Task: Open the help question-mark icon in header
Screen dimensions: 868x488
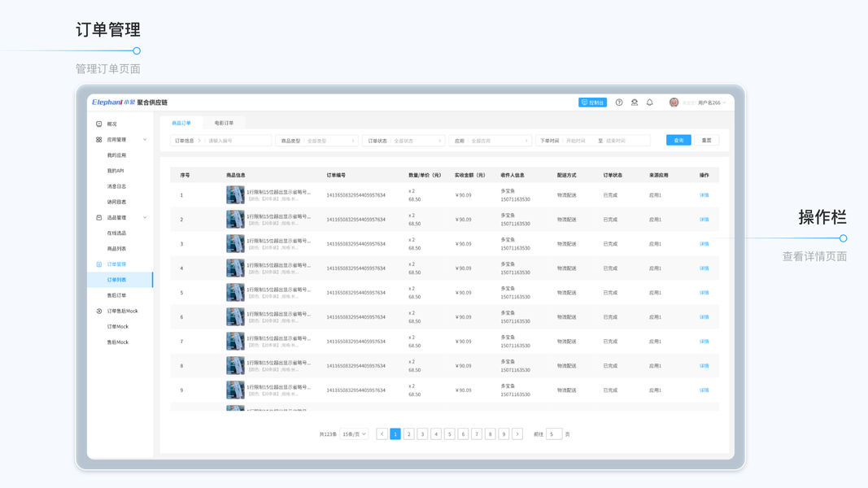Action: tap(619, 102)
